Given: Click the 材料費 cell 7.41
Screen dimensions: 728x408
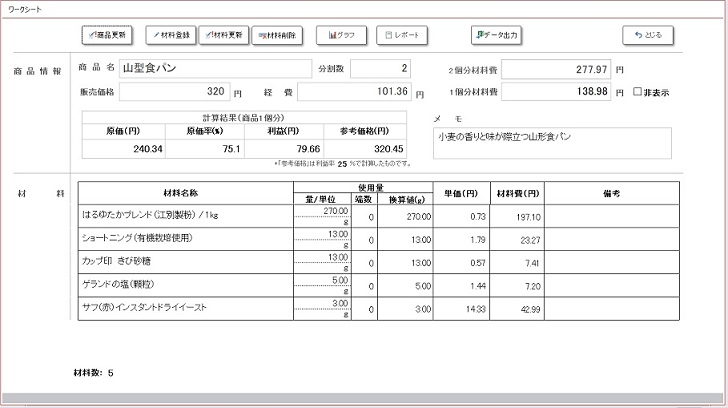Looking at the screenshot, I should (517, 263).
